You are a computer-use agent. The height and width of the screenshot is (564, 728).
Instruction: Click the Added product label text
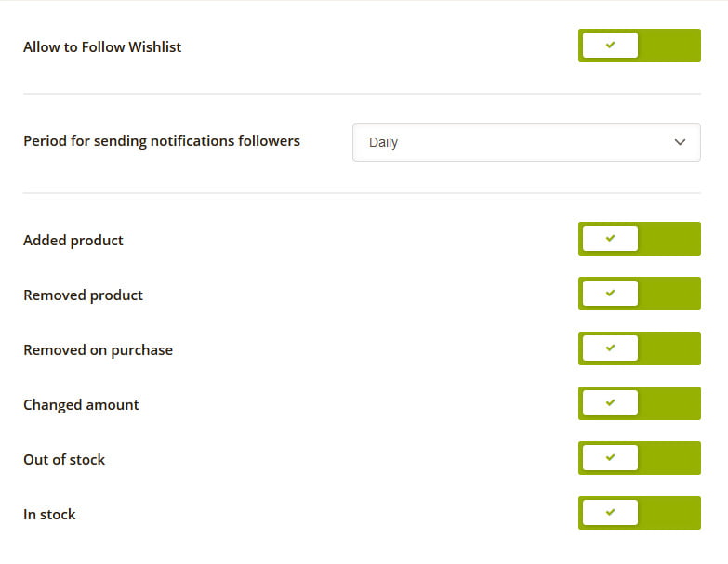pos(73,241)
